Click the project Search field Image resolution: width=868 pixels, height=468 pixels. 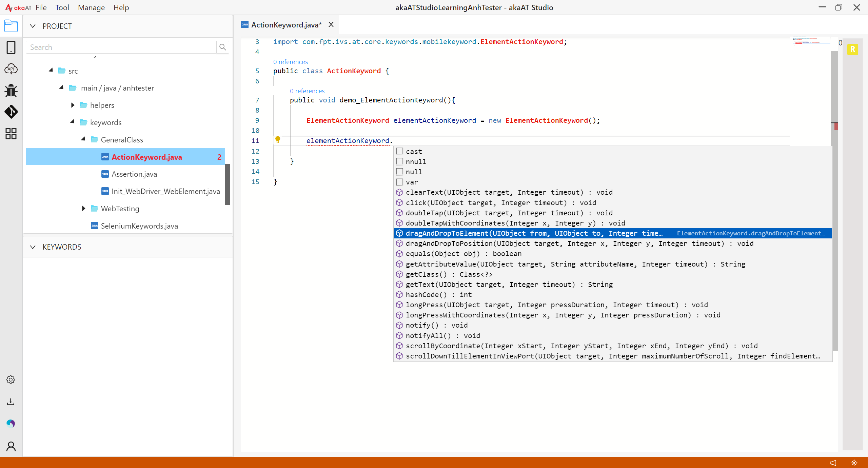tap(121, 47)
